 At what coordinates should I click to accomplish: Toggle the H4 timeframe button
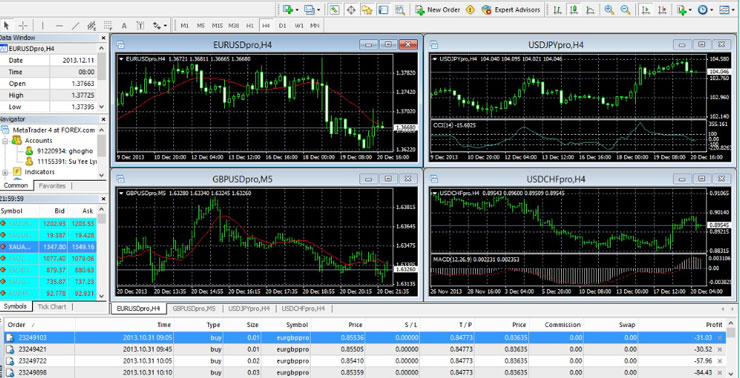(x=266, y=25)
